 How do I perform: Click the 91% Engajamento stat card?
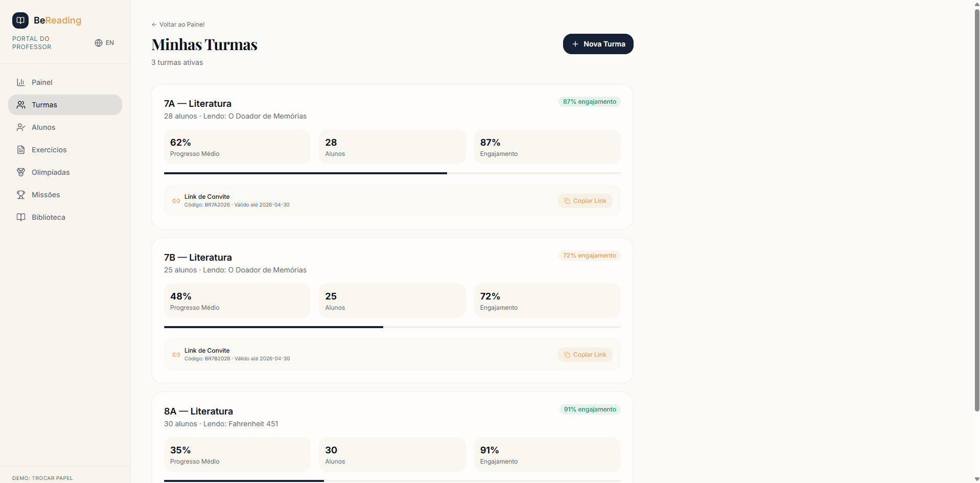pos(547,454)
